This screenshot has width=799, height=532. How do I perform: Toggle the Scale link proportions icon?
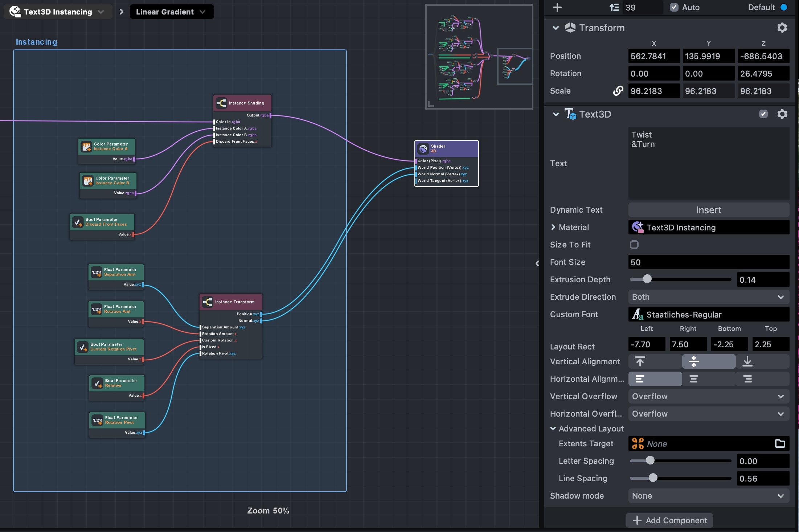(618, 91)
